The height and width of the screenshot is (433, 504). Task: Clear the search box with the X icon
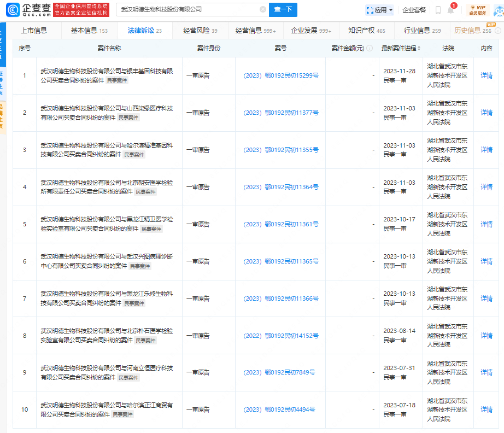[263, 10]
